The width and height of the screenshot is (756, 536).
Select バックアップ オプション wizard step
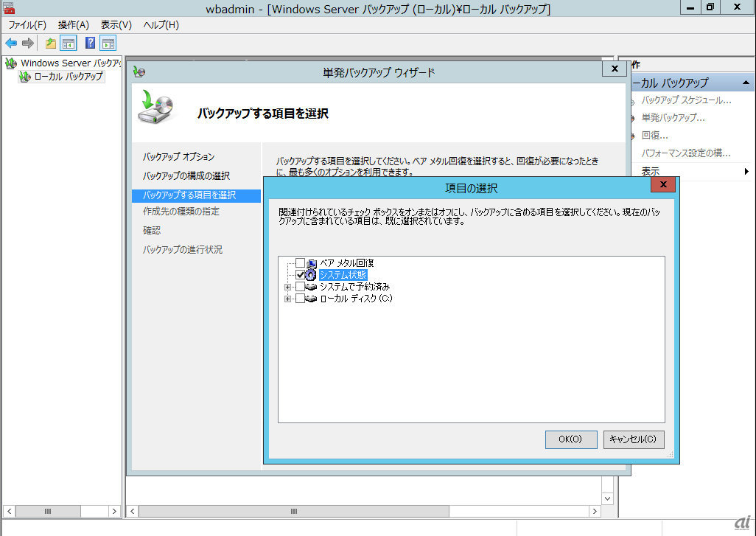click(x=178, y=157)
